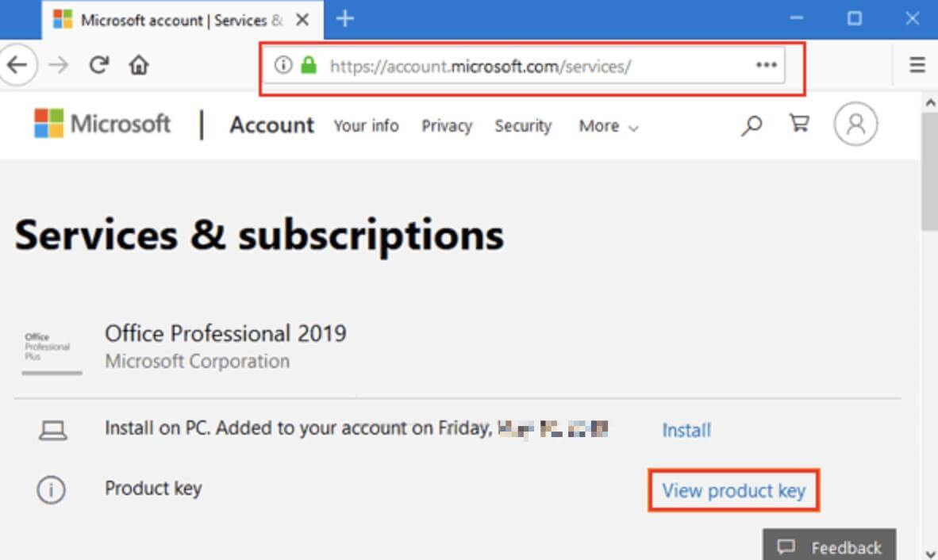The width and height of the screenshot is (938, 560).
Task: Open the Security menu item
Action: coord(523,125)
